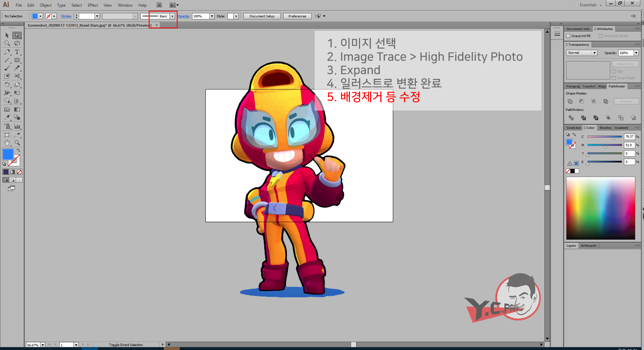644x350 pixels.
Task: Click the Minus Back pathfinder icon
Action: click(633, 118)
